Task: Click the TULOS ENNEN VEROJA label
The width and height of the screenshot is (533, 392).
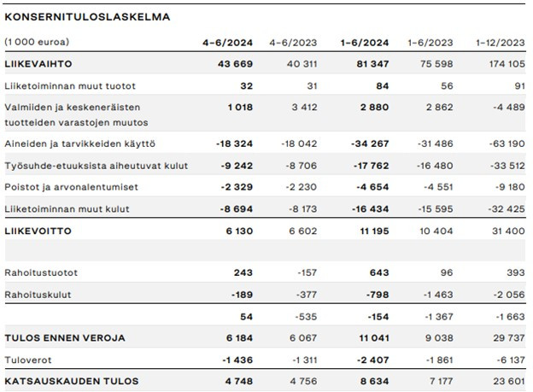Action: coord(65,338)
